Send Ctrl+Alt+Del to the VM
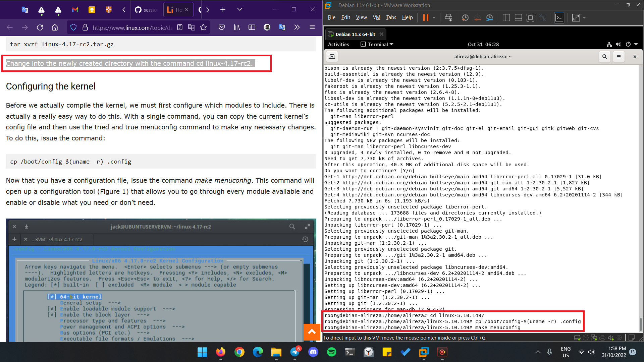This screenshot has width=644, height=362. 448,18
